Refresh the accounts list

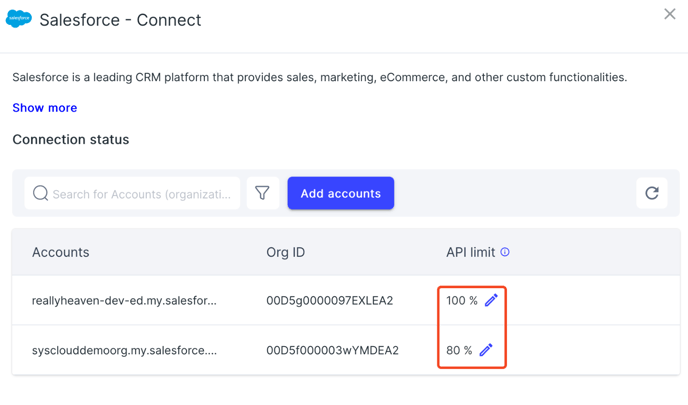[x=652, y=193]
